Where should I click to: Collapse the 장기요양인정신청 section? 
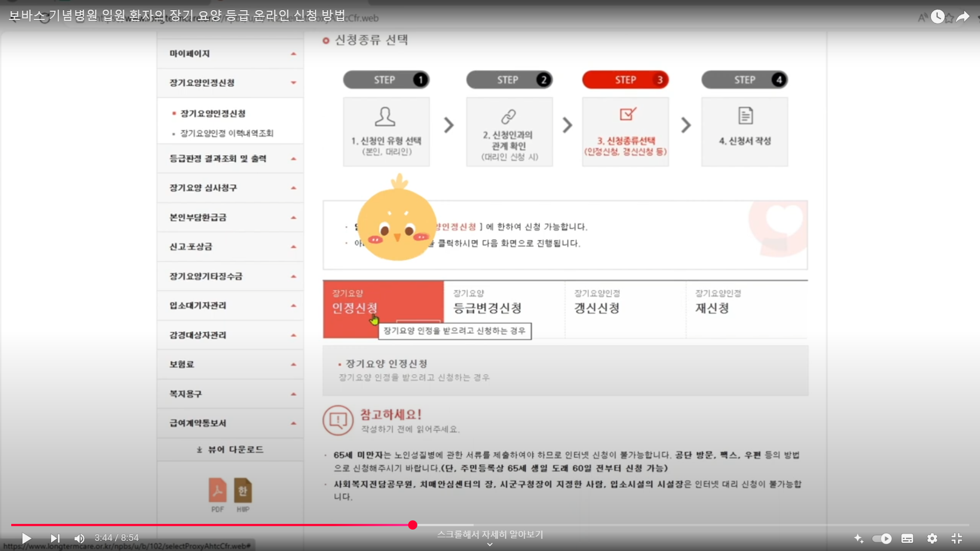tap(230, 83)
